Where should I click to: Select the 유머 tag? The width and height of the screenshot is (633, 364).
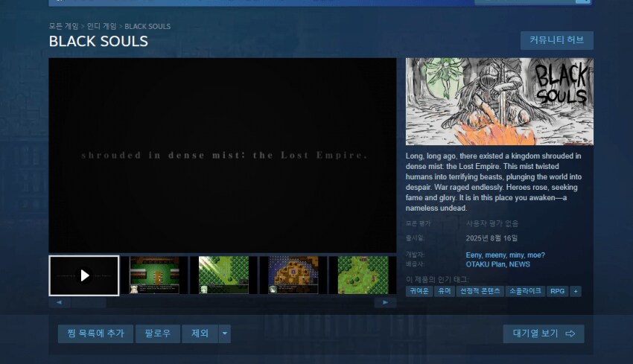445,291
